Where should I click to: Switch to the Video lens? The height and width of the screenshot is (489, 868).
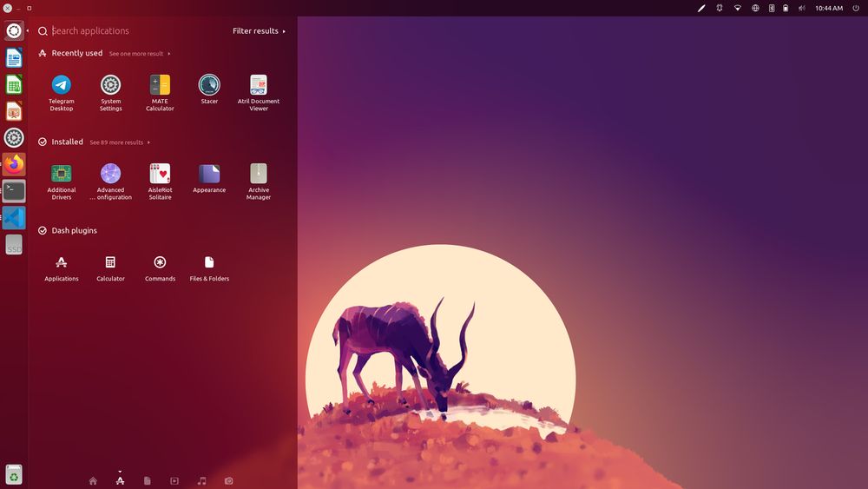click(174, 480)
